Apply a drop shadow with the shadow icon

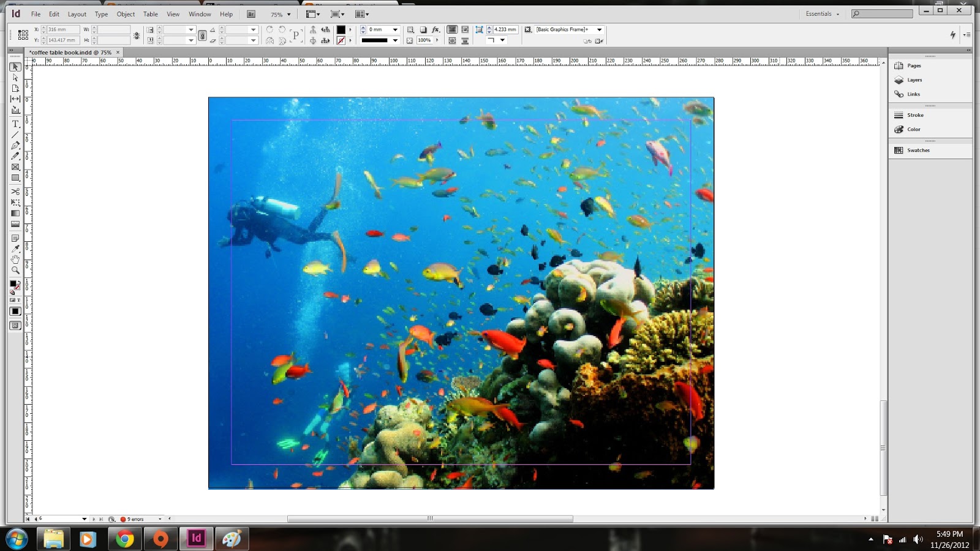(x=423, y=29)
